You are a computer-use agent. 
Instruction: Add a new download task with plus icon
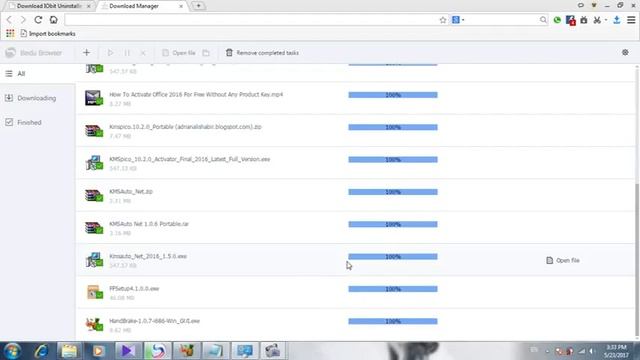[x=86, y=53]
